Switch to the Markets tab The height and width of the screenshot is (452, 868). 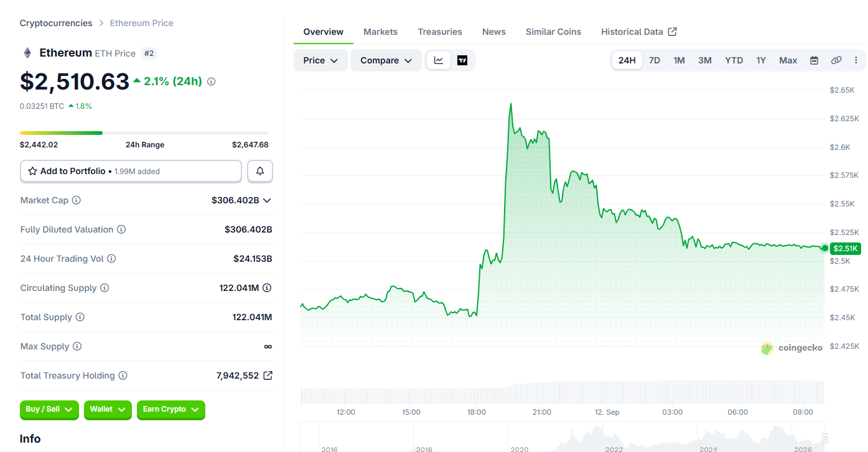coord(381,32)
